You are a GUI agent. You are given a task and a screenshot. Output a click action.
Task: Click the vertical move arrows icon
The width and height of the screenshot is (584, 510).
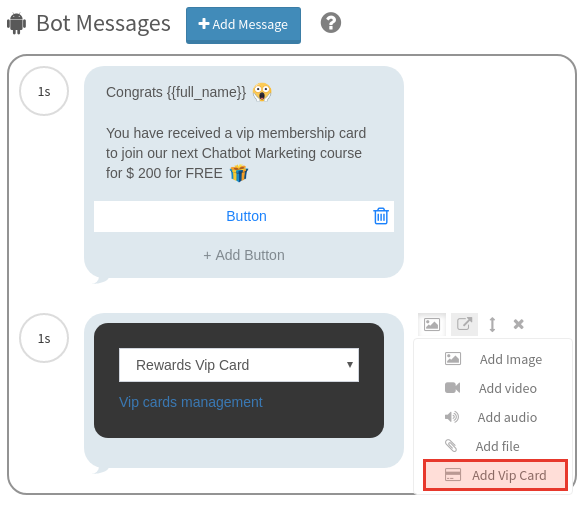(492, 324)
